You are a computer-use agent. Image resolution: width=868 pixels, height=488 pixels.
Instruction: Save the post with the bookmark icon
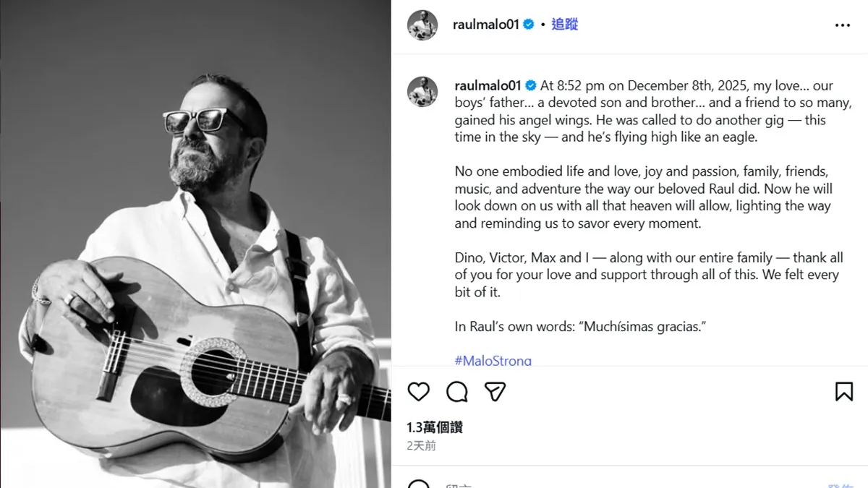[x=843, y=392]
